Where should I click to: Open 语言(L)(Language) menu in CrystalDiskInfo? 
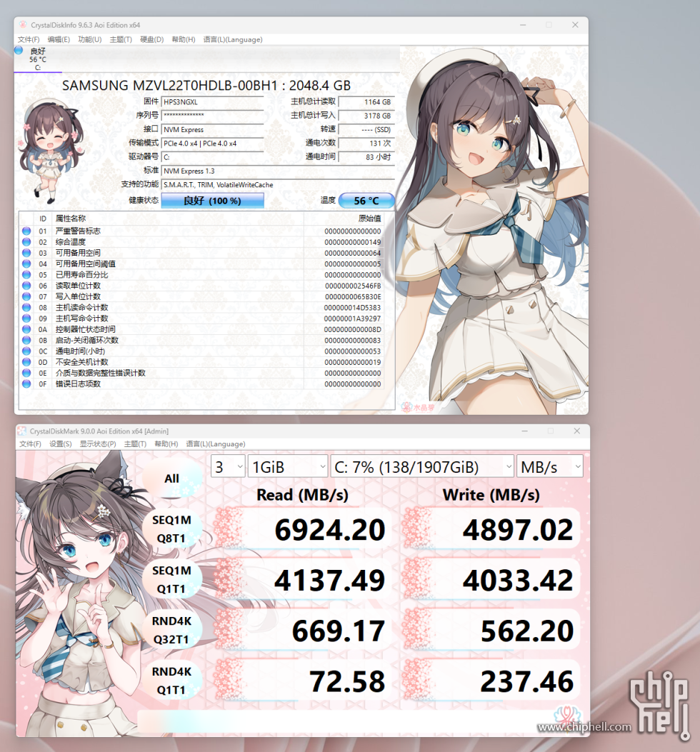(233, 39)
